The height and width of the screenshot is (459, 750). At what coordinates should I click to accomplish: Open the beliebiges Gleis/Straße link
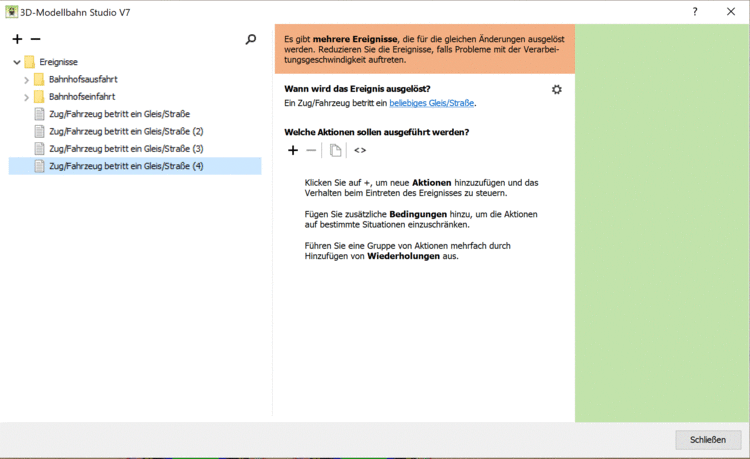click(x=432, y=103)
